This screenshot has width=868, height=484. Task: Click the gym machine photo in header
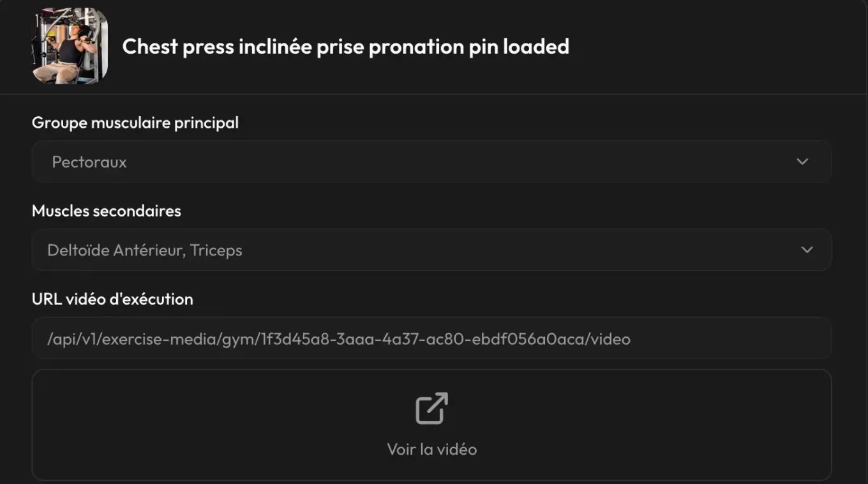point(70,46)
